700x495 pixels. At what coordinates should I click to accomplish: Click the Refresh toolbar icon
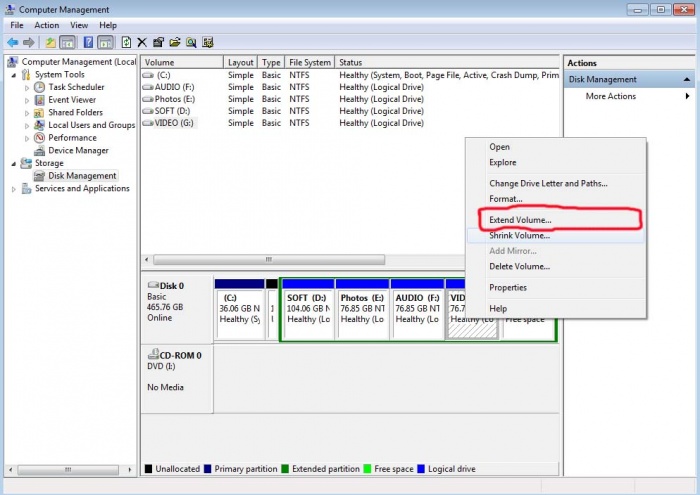pyautogui.click(x=126, y=43)
